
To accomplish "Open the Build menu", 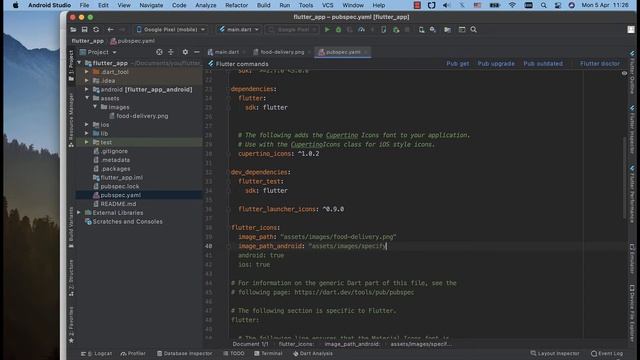I will coord(264,5).
